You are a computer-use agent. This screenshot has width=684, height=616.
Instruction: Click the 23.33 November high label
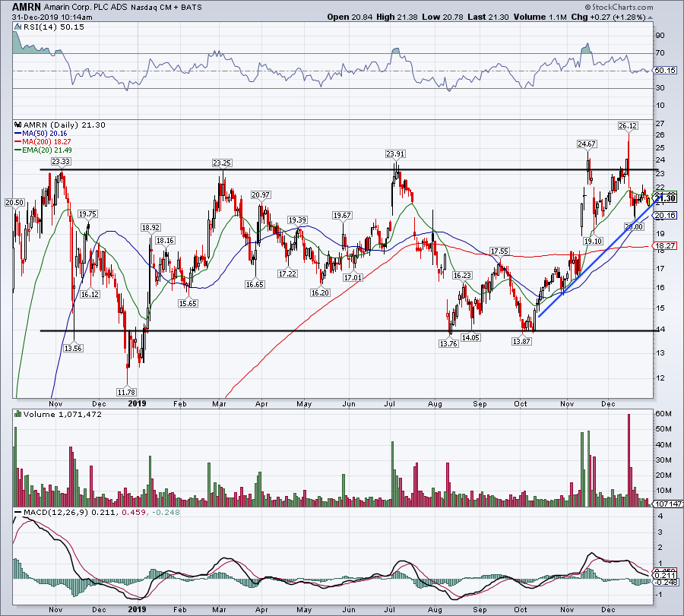[x=60, y=161]
